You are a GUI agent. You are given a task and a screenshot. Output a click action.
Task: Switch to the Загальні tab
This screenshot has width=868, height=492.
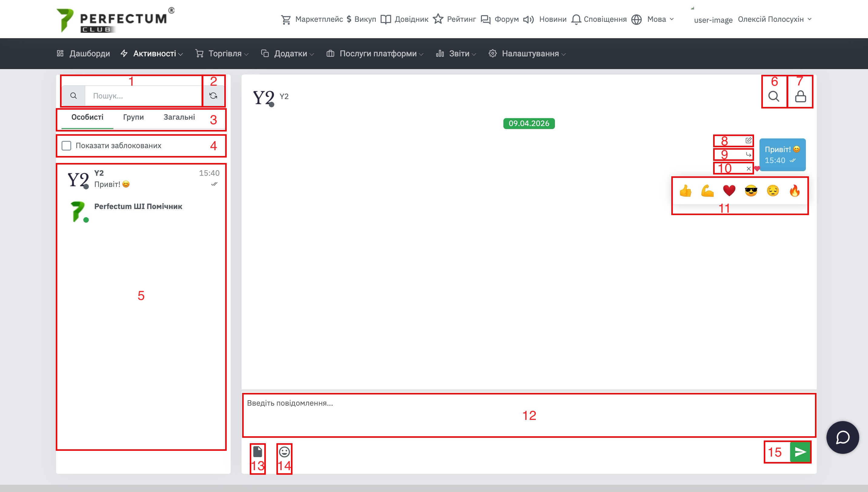point(179,117)
